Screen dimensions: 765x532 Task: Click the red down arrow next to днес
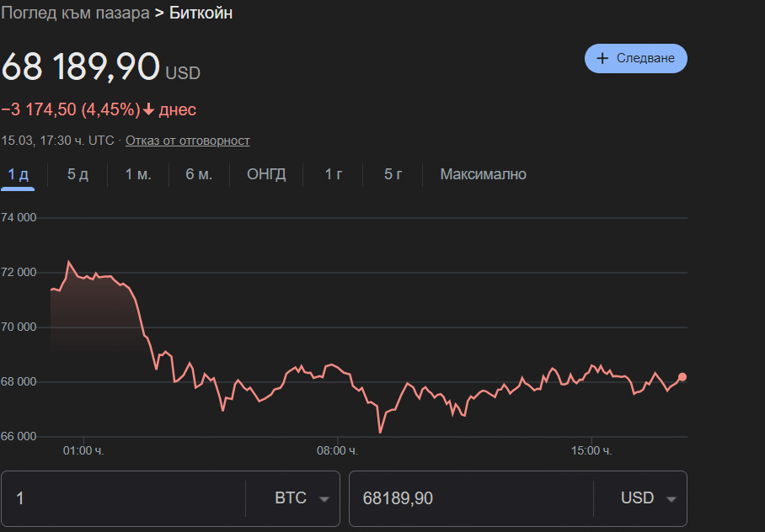click(149, 109)
